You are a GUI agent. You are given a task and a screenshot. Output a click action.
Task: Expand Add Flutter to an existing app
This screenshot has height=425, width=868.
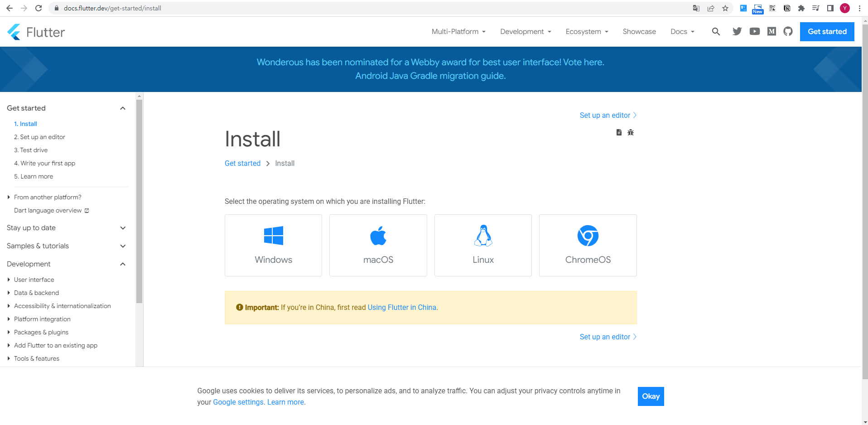click(52, 345)
